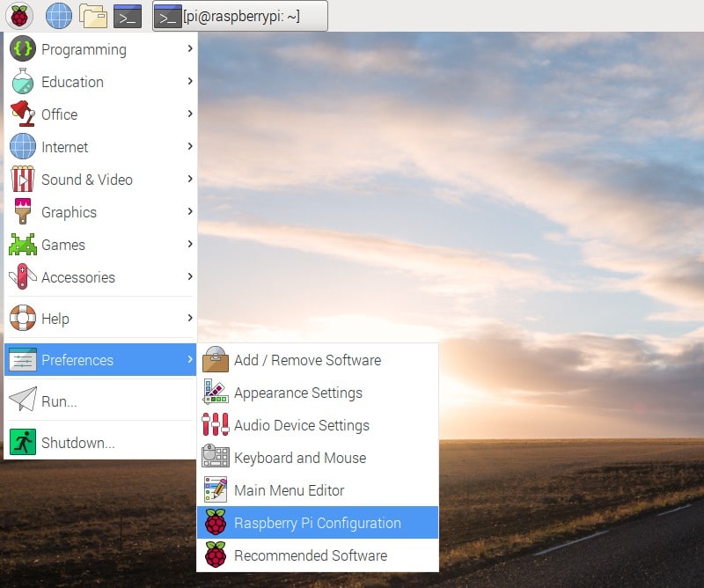Click the Office desk lamp icon

pyautogui.click(x=23, y=114)
